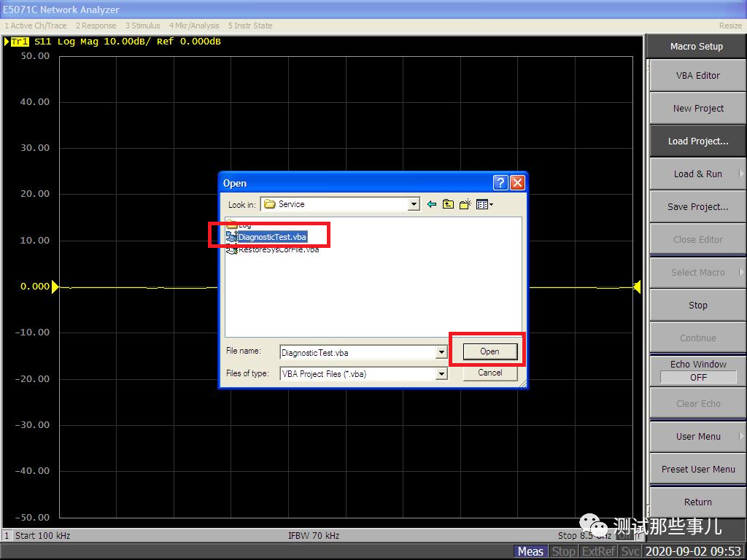Expand the Load & Run submenu
The width and height of the screenshot is (747, 560).
tap(697, 174)
